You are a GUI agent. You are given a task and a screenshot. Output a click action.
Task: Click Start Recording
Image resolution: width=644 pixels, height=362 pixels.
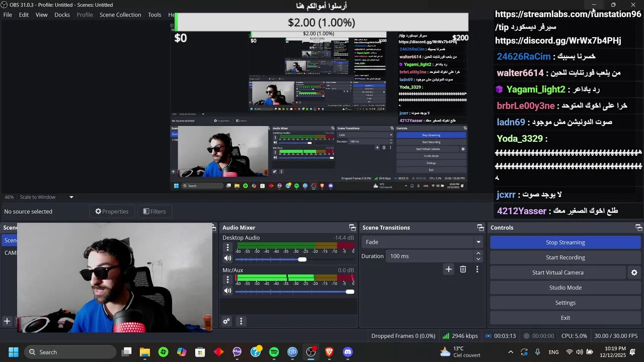coord(565,257)
